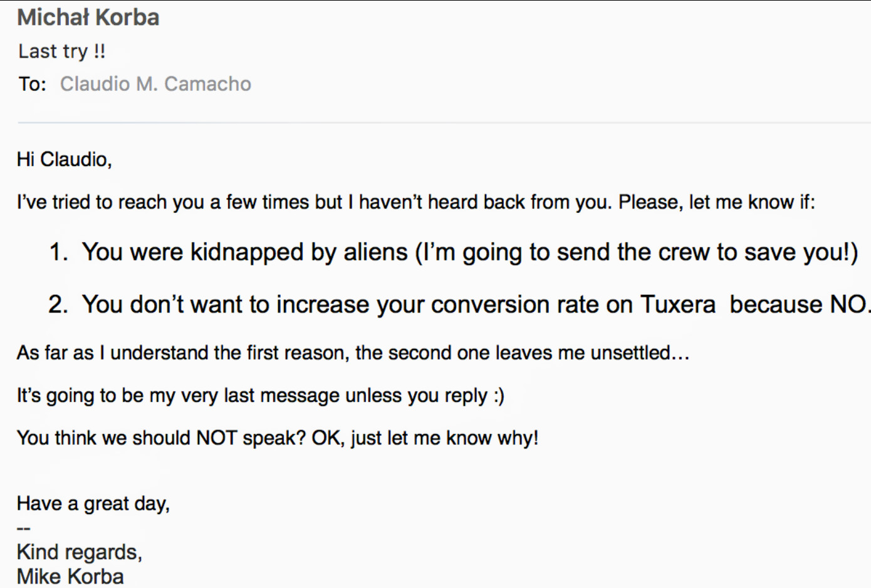Click the header divider line
The height and width of the screenshot is (588, 871).
pyautogui.click(x=444, y=123)
